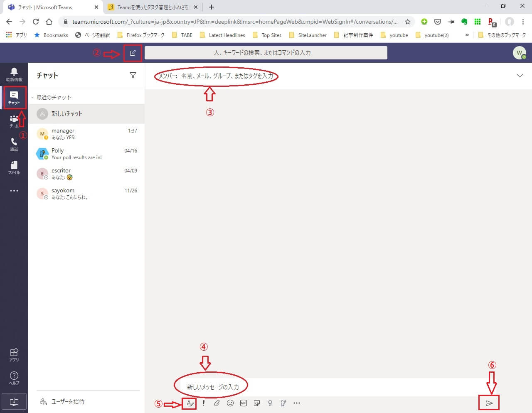
Task: Open the 通話 calls tab
Action: pos(14,144)
